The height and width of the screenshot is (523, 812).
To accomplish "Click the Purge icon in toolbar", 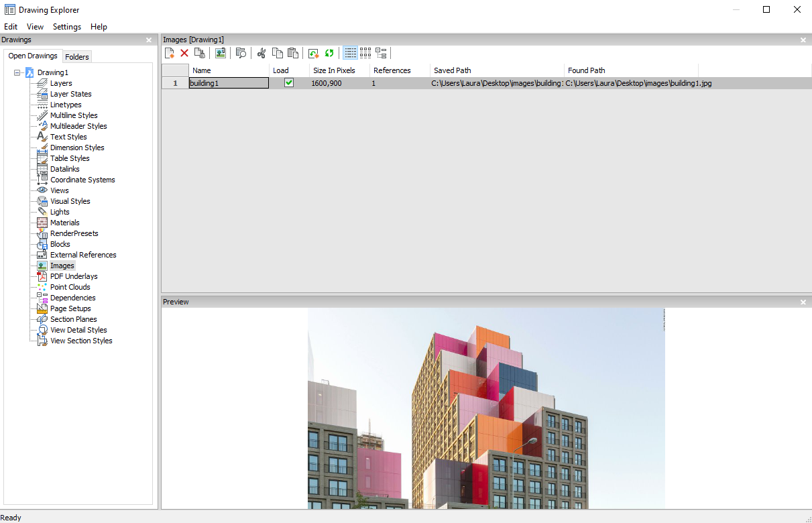I will tap(199, 53).
